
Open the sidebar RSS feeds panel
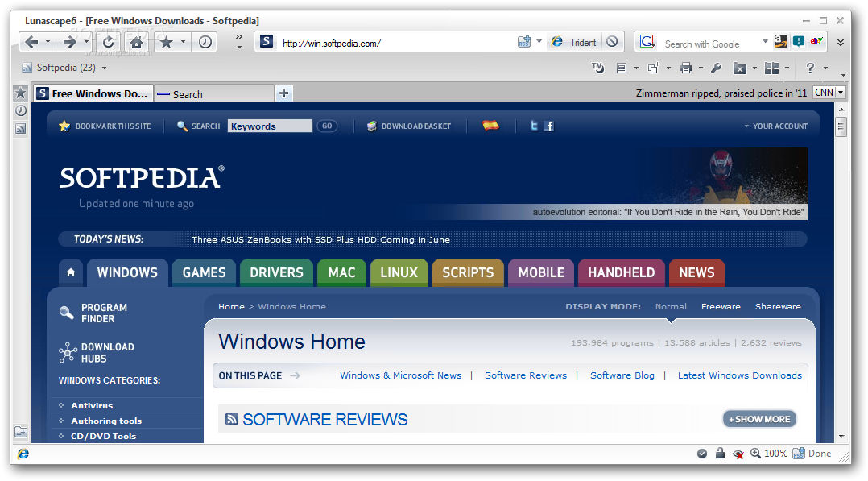(20, 129)
